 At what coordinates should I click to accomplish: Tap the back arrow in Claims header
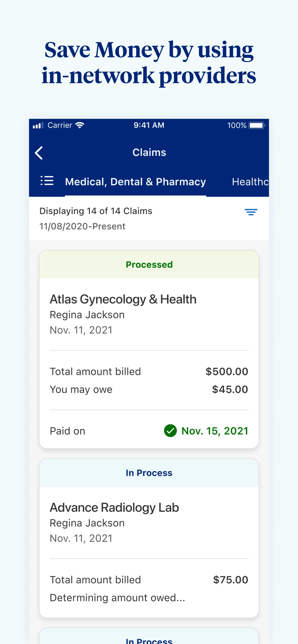[x=39, y=153]
